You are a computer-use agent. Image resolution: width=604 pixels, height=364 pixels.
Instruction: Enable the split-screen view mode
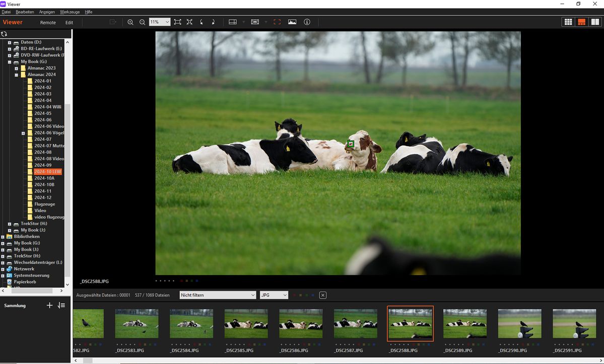coord(233,22)
